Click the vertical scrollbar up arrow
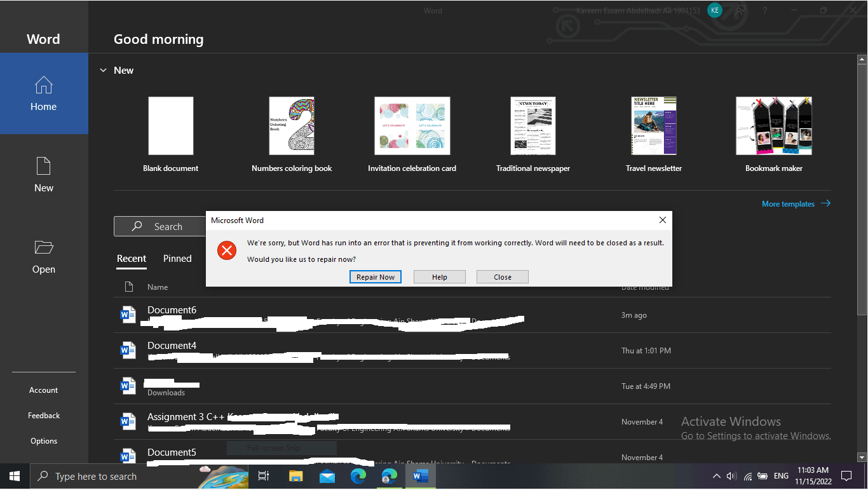Viewport: 868px width, 490px height. click(862, 59)
